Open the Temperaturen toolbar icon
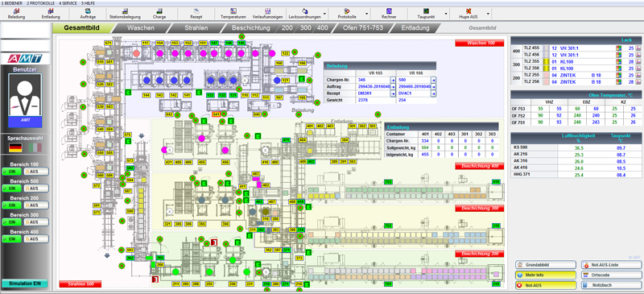Viewport: 644px width, 294px height. (233, 14)
